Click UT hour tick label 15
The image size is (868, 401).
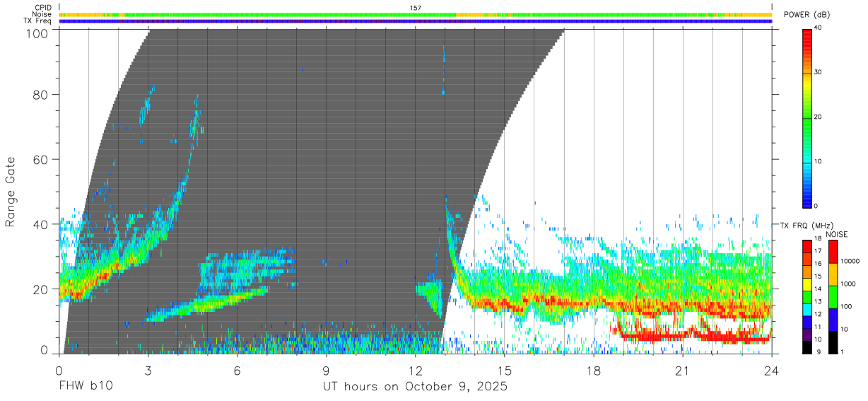[x=505, y=370]
